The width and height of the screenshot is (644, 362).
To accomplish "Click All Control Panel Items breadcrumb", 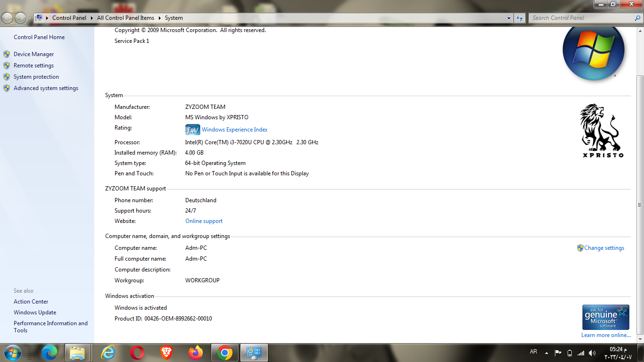I will click(x=125, y=18).
